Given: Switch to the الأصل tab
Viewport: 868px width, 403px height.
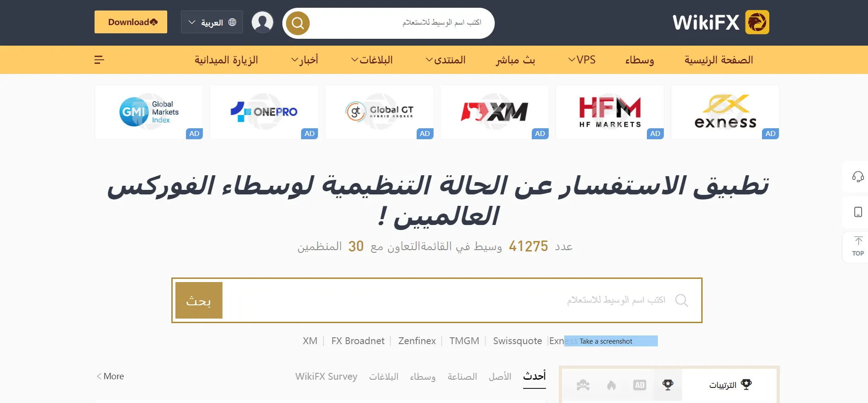Looking at the screenshot, I should [x=500, y=377].
